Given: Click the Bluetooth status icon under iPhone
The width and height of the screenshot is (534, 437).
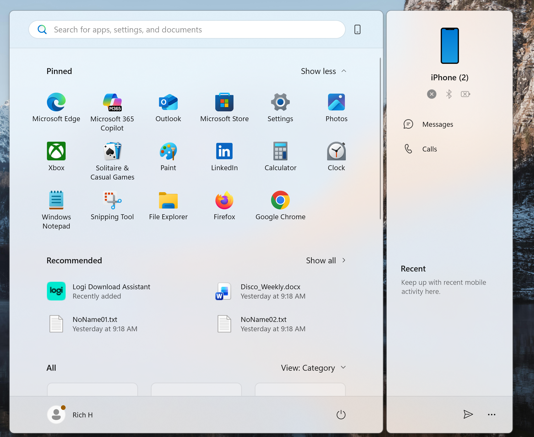Looking at the screenshot, I should [x=449, y=94].
